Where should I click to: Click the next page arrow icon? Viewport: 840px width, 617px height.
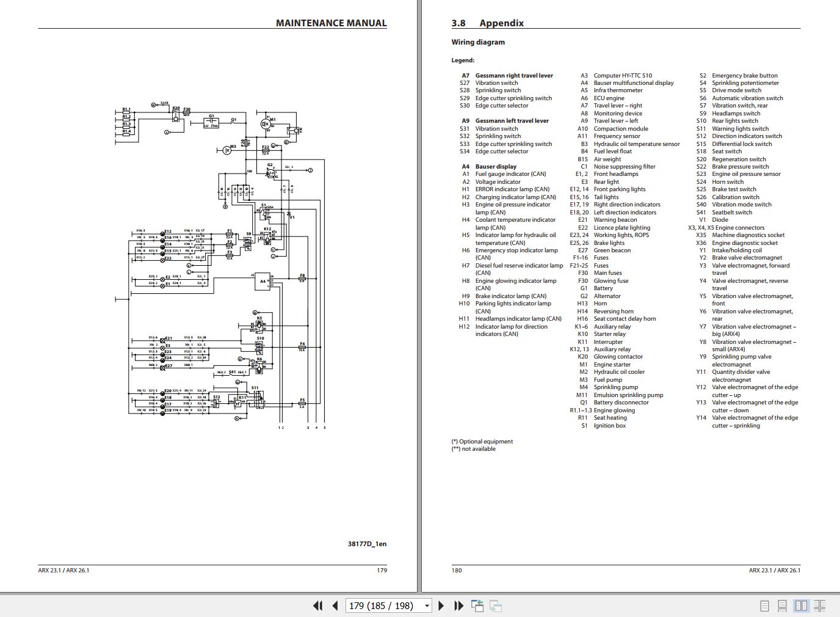(441, 605)
